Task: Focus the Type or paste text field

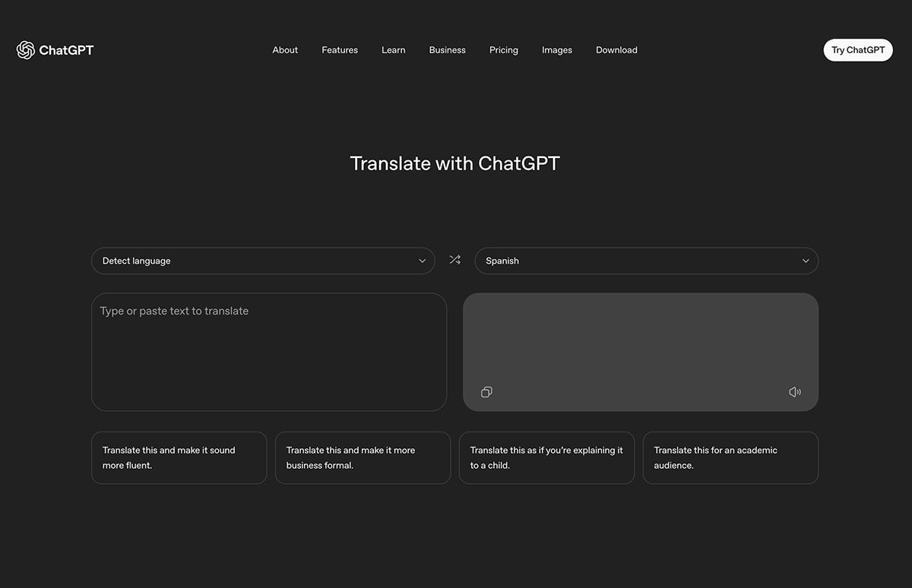Action: click(269, 352)
